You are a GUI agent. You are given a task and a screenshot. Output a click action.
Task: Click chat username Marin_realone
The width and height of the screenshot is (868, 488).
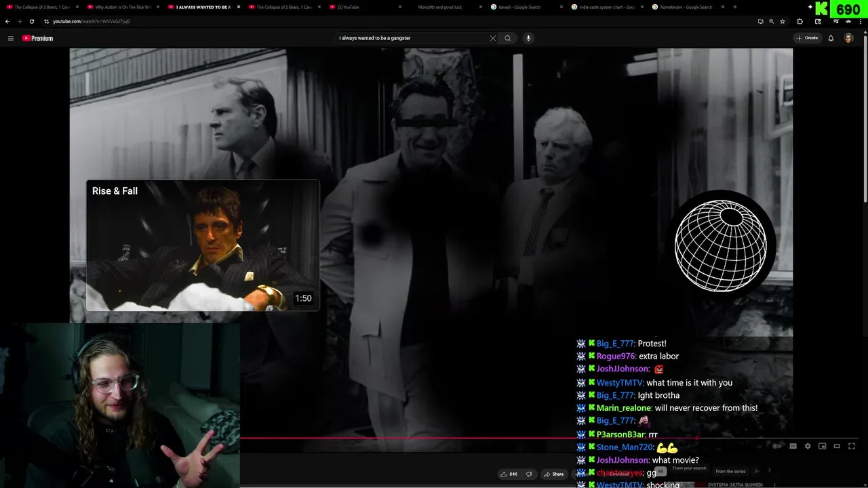coord(624,408)
